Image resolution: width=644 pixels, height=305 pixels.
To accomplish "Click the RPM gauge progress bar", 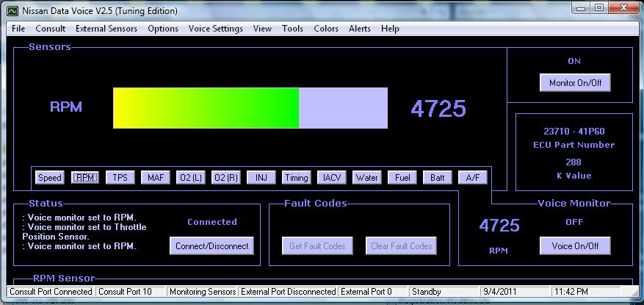I will click(x=250, y=108).
